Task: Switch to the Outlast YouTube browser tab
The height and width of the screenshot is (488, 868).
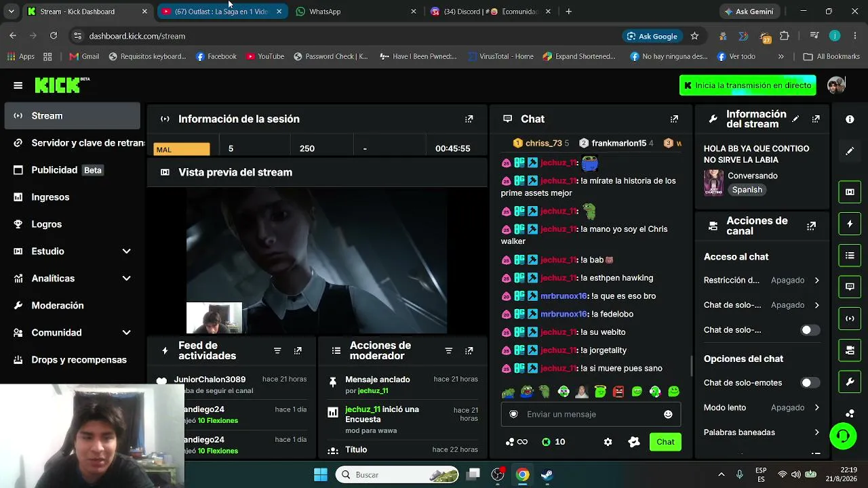Action: click(222, 12)
